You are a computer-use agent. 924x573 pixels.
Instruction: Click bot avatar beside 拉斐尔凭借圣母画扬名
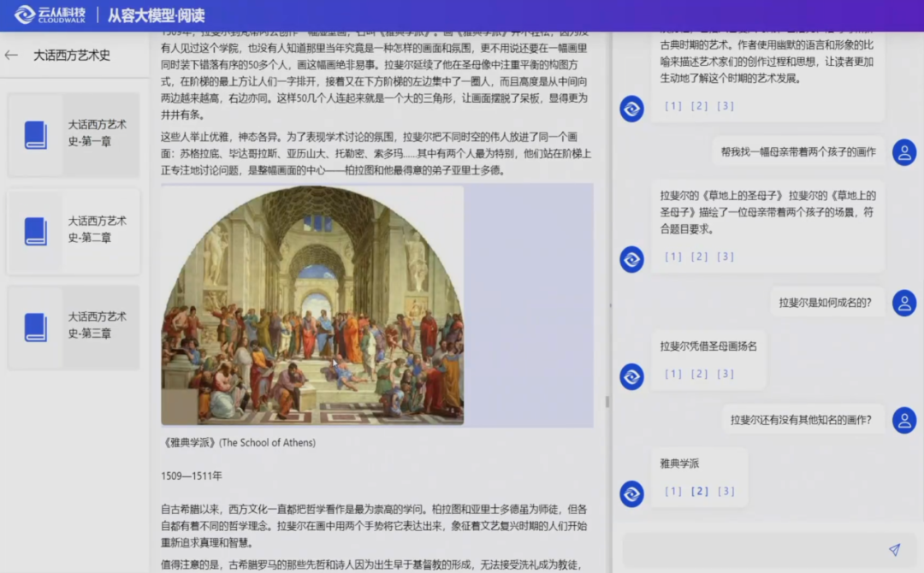pyautogui.click(x=631, y=377)
